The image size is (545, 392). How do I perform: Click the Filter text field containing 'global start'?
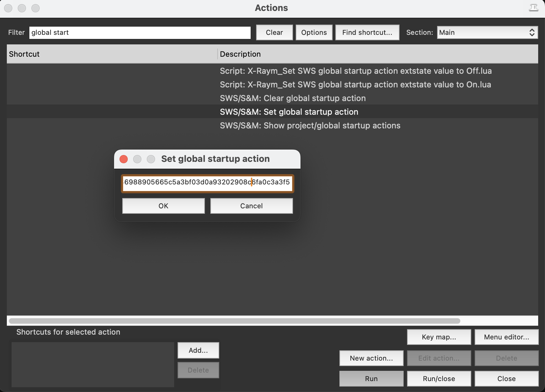coord(140,32)
